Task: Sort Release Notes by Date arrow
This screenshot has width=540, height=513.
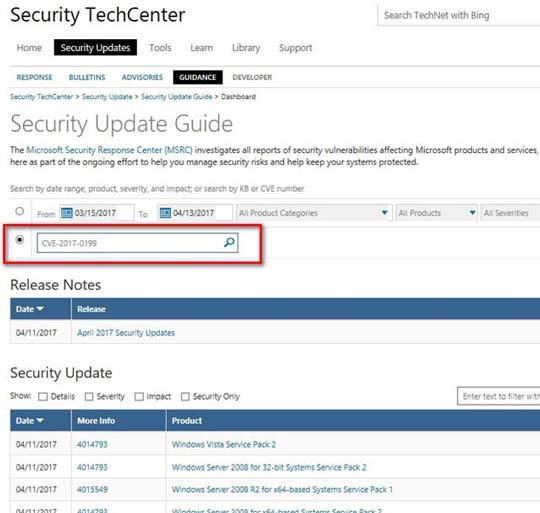Action: pyautogui.click(x=40, y=309)
